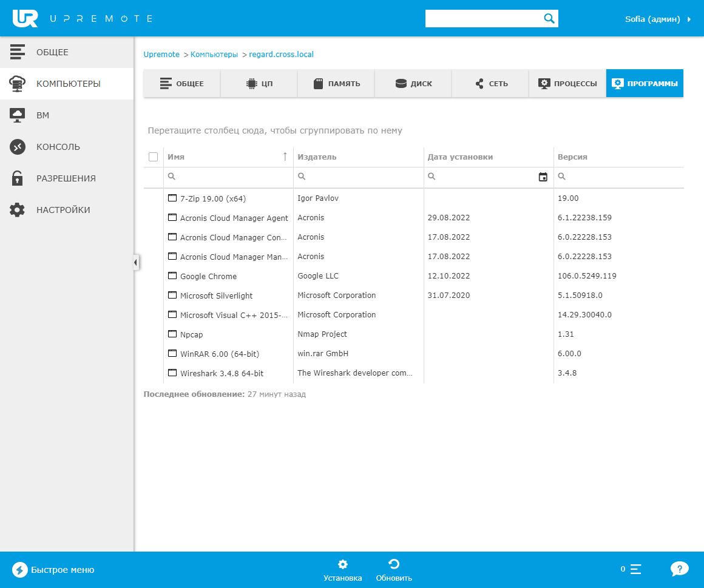The image size is (704, 588).
Task: Click the Версия column filter field
Action: (618, 177)
